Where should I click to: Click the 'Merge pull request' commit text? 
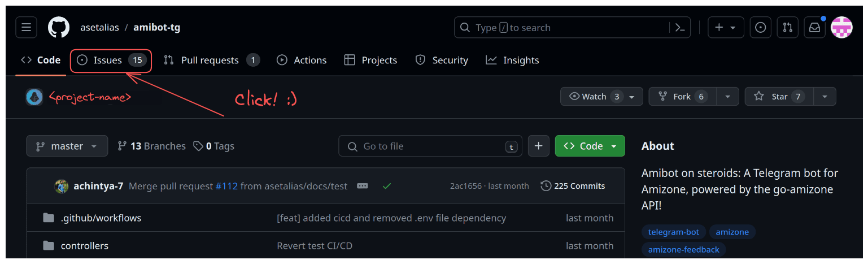[x=171, y=186]
